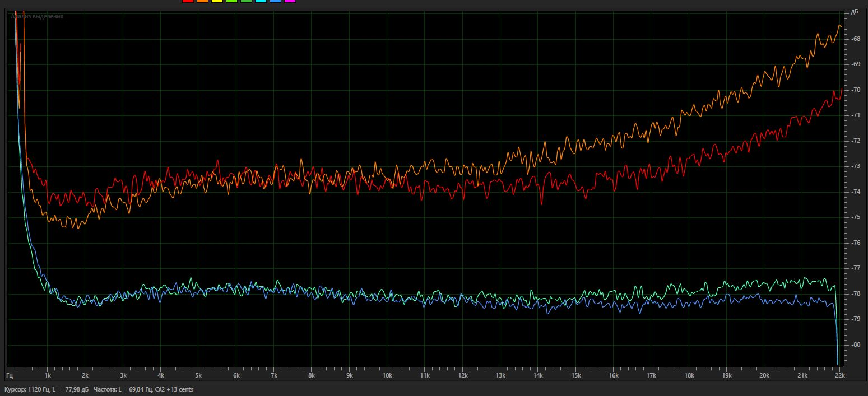
Task: Pick the magenta color swatch
Action: (290, 1)
